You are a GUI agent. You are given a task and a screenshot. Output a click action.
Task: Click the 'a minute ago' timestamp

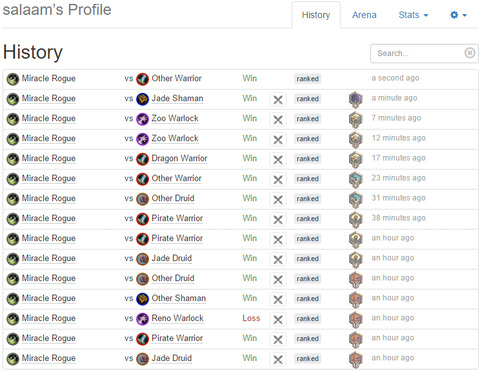394,98
